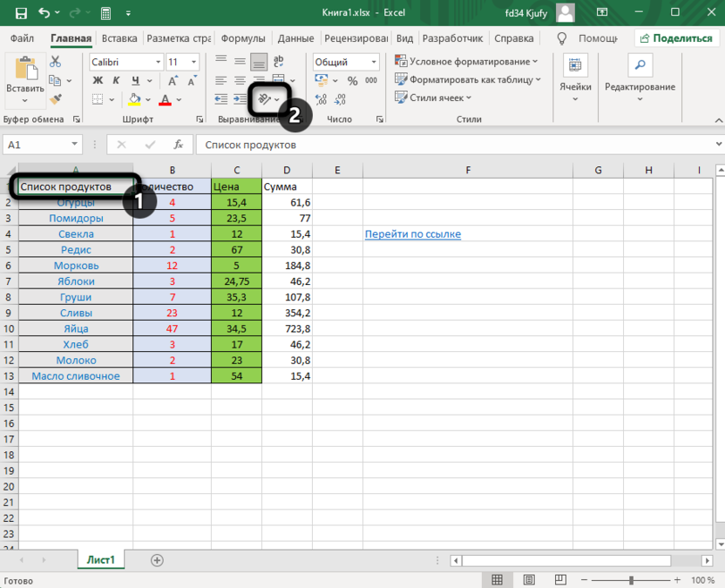725x588 pixels.
Task: Click the Percent Style button
Action: [x=352, y=81]
